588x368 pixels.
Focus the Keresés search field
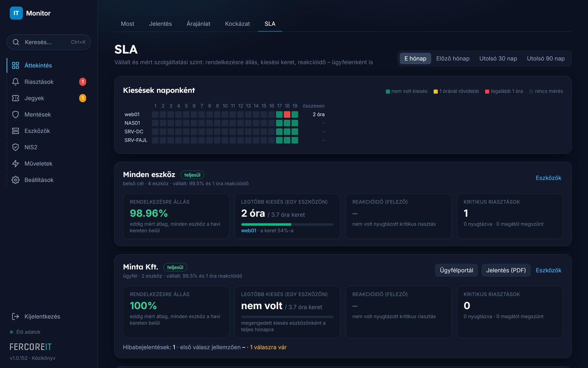click(x=49, y=42)
